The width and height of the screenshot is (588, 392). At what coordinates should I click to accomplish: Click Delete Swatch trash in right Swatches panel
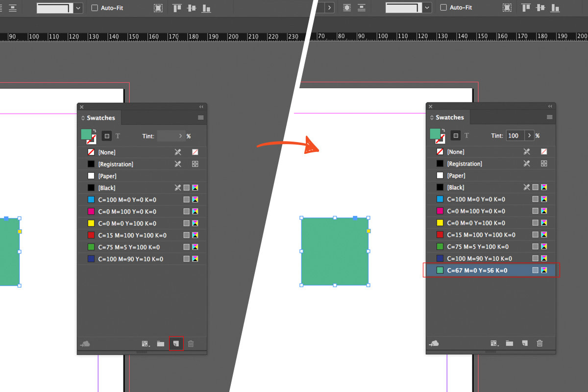(540, 343)
